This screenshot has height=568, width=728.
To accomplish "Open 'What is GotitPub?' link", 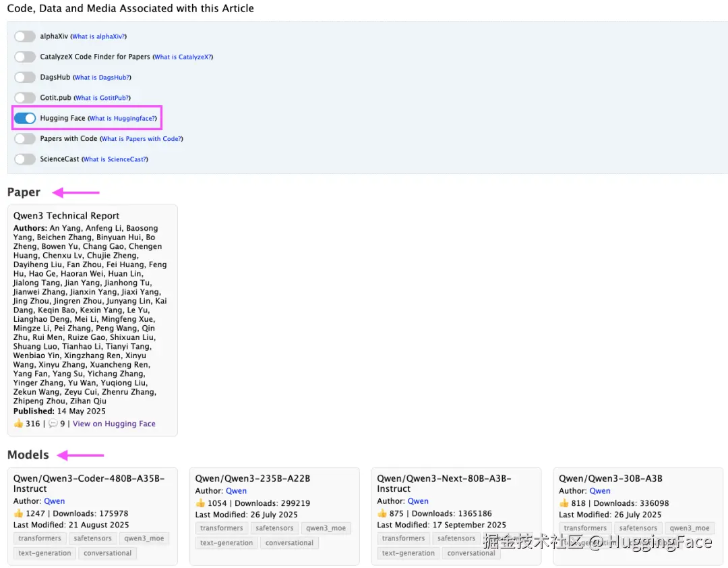I will 102,98.
